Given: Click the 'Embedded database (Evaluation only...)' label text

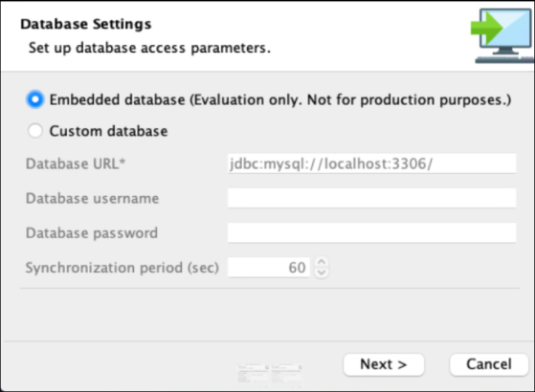Looking at the screenshot, I should (280, 99).
